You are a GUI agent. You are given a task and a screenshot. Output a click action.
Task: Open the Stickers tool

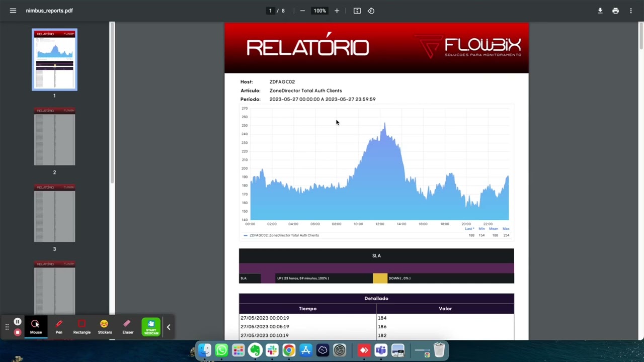click(105, 327)
